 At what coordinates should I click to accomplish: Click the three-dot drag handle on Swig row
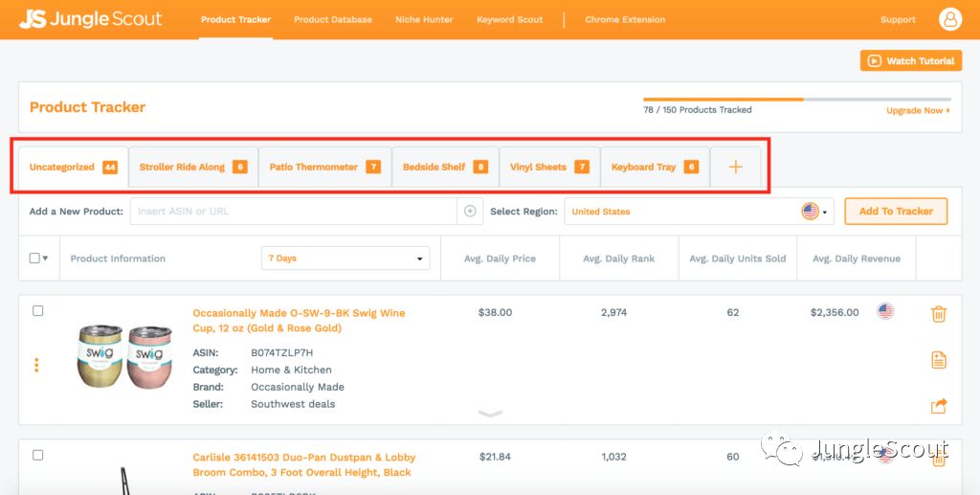36,365
